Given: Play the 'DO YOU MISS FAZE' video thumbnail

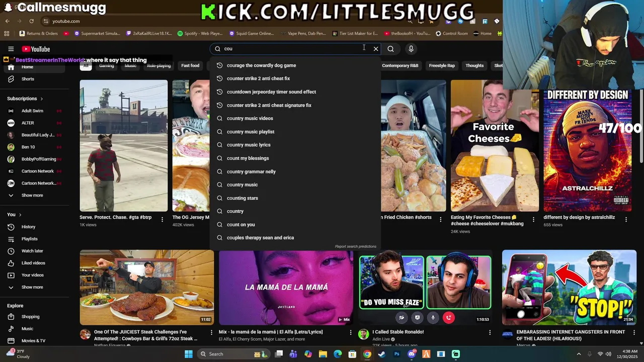Looking at the screenshot, I should [x=425, y=288].
